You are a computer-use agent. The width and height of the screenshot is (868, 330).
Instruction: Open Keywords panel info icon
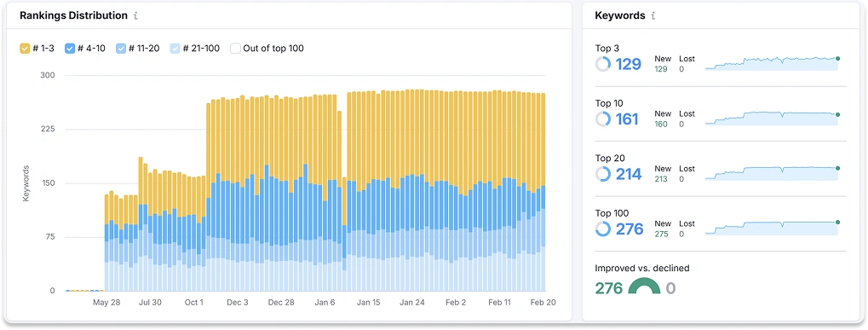point(653,16)
